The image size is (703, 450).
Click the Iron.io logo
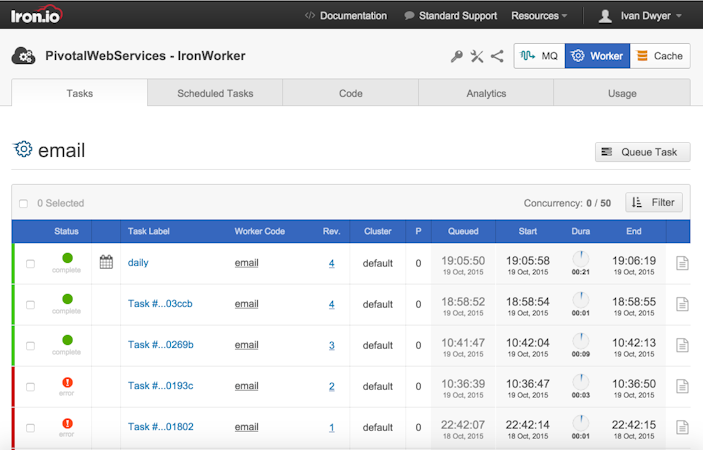[x=36, y=15]
